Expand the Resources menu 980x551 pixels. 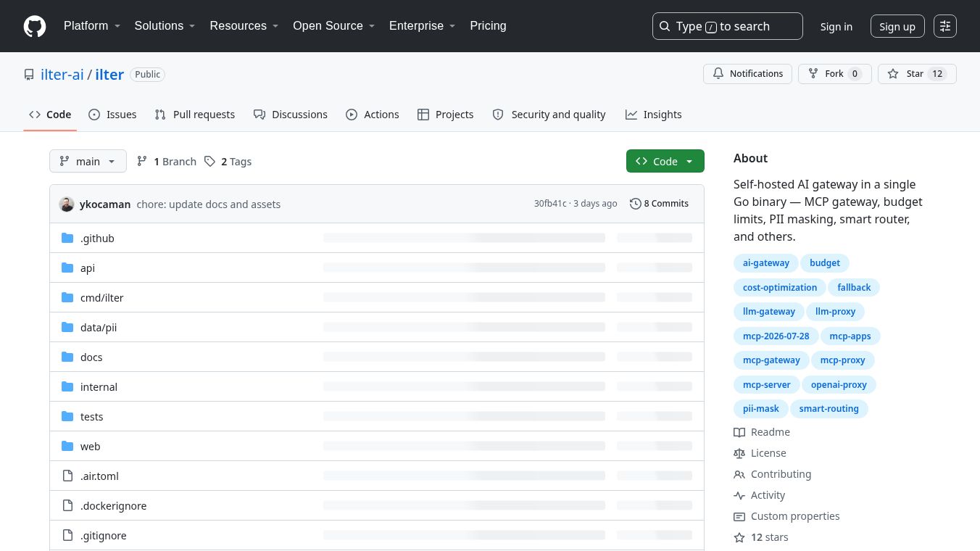[244, 26]
